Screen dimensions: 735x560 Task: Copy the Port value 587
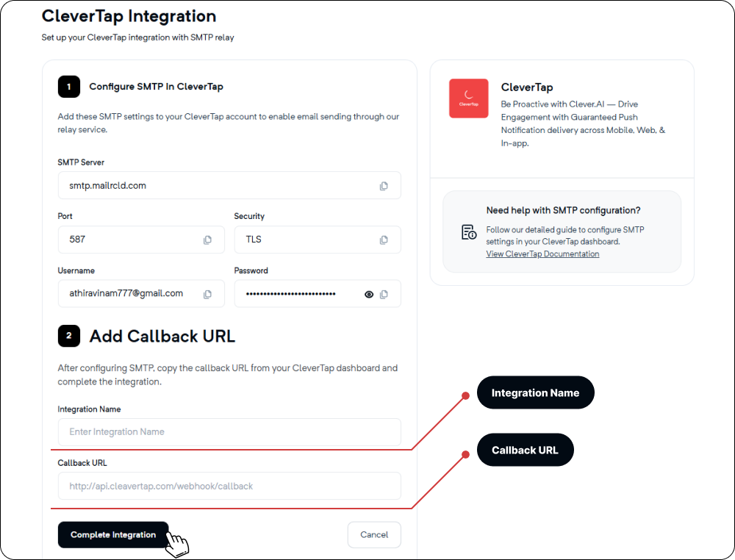207,240
